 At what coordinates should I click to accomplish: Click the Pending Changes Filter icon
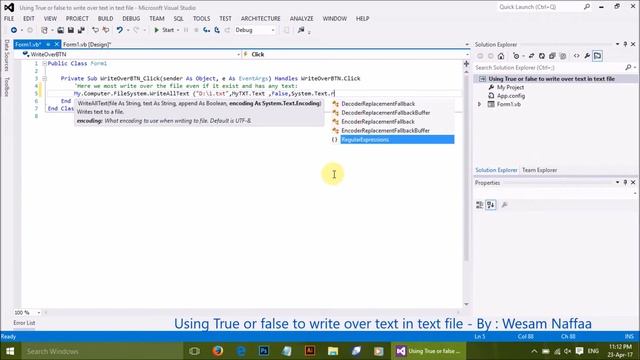[516, 56]
